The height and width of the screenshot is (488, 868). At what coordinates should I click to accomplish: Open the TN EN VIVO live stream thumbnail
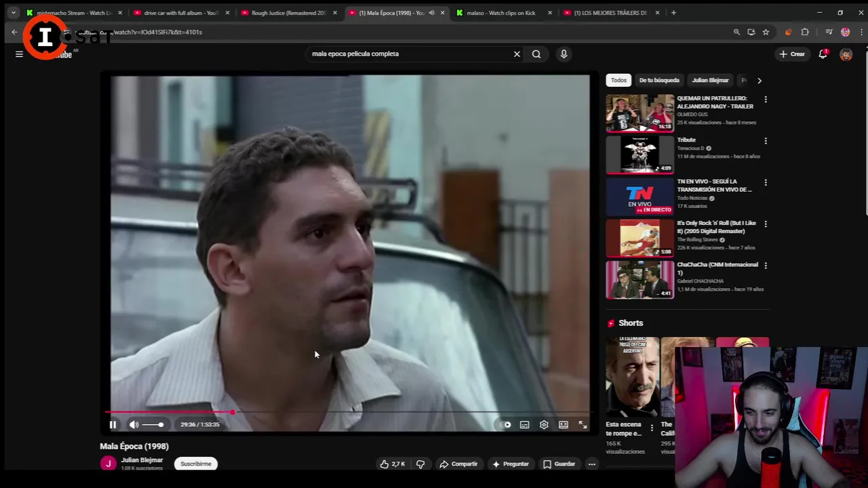point(639,195)
